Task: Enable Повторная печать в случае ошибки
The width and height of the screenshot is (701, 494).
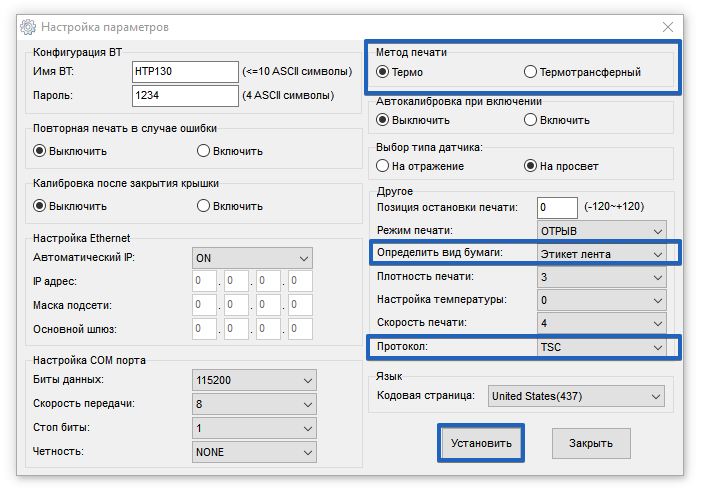Action: [203, 151]
